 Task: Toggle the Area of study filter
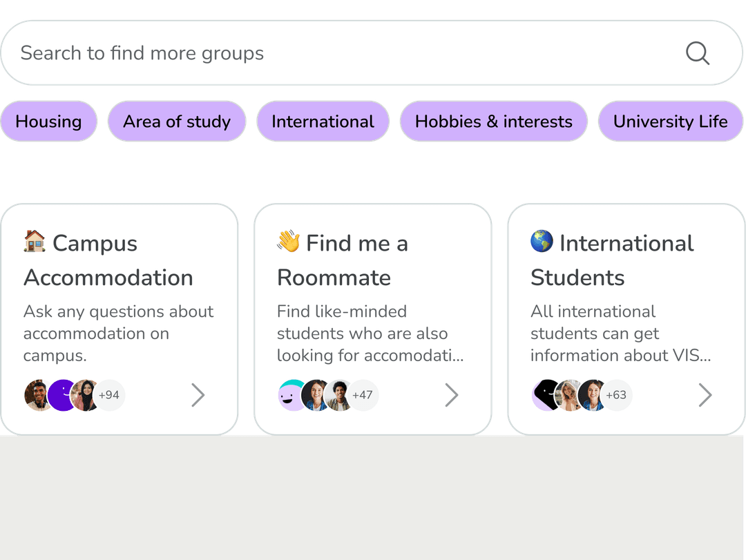(x=176, y=122)
